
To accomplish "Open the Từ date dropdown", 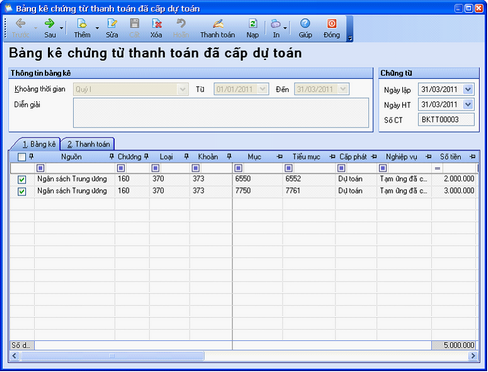I will pyautogui.click(x=263, y=89).
